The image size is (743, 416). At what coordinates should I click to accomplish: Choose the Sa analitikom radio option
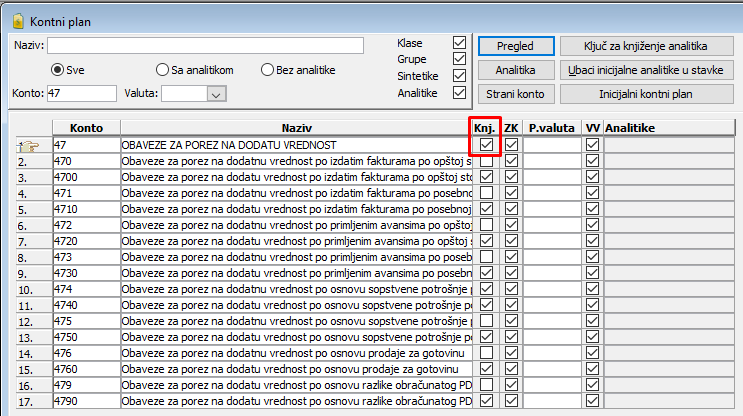click(x=162, y=70)
